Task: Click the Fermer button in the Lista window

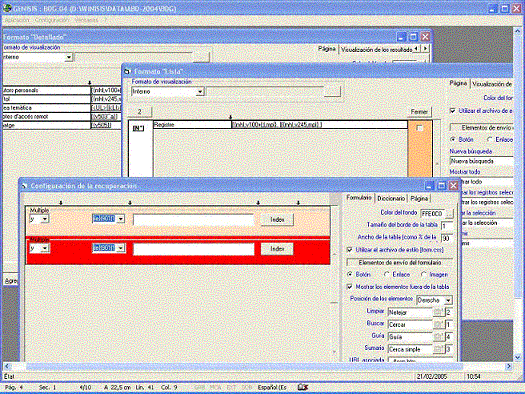Action: pos(419,112)
